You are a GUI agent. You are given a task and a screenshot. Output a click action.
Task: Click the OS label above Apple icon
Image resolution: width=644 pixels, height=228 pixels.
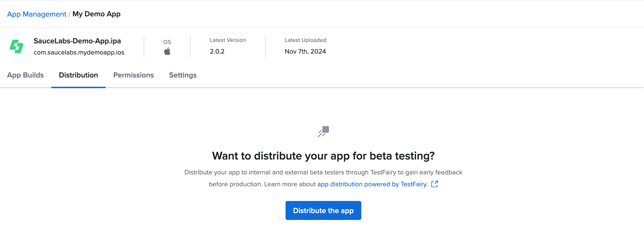click(167, 42)
